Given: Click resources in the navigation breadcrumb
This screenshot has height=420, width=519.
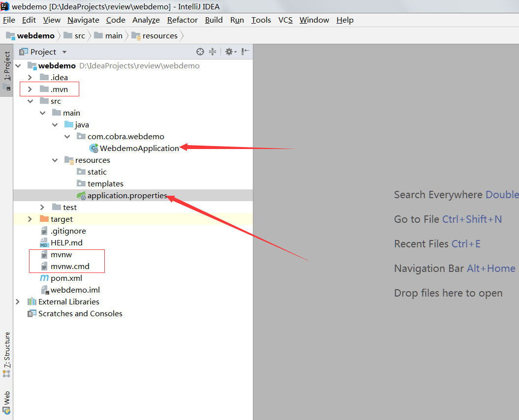Looking at the screenshot, I should (x=155, y=36).
